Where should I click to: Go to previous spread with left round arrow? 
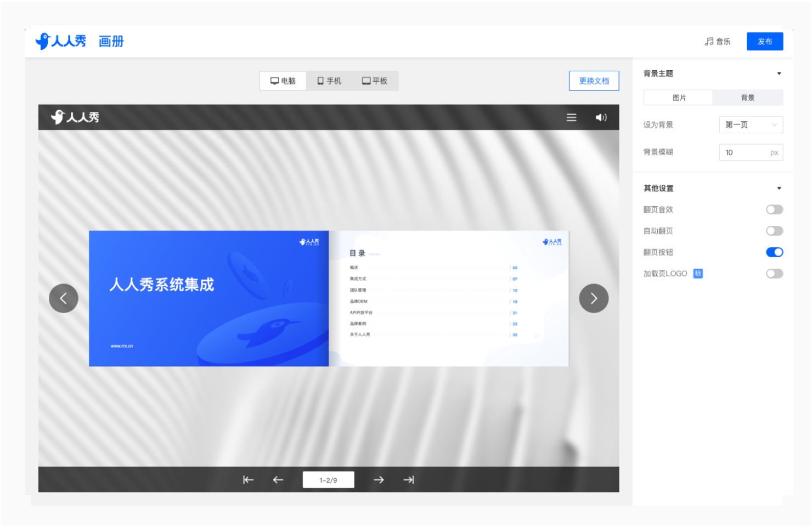pos(64,298)
